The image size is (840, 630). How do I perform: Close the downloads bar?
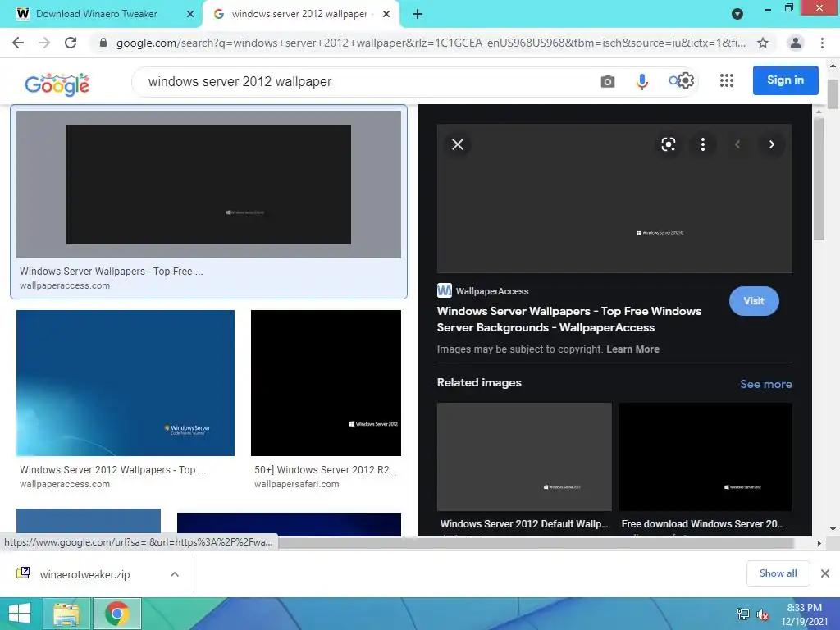tap(825, 573)
